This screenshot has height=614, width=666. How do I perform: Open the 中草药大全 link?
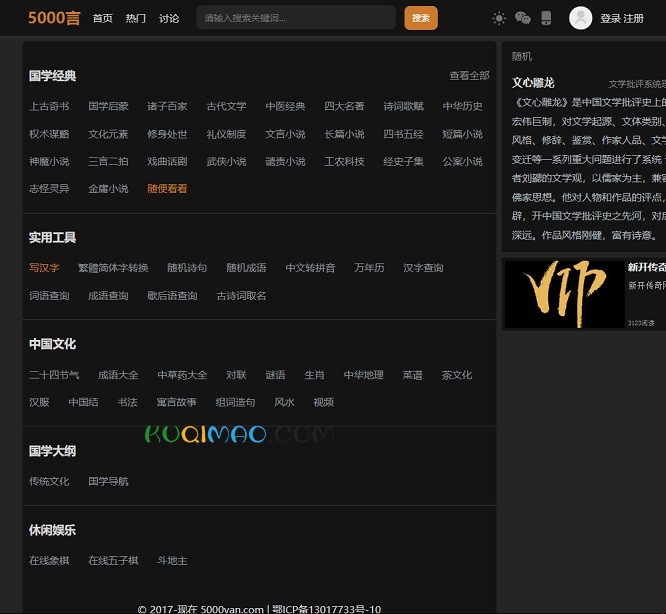(x=182, y=375)
